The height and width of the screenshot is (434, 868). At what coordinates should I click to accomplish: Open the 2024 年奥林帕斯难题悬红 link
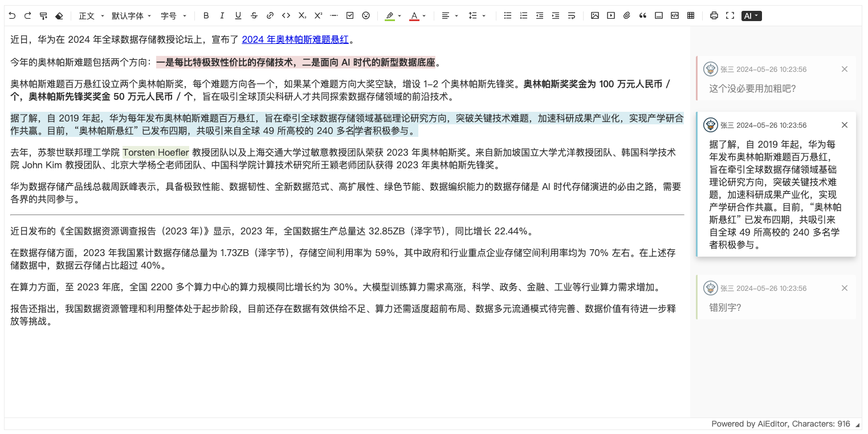(x=295, y=39)
